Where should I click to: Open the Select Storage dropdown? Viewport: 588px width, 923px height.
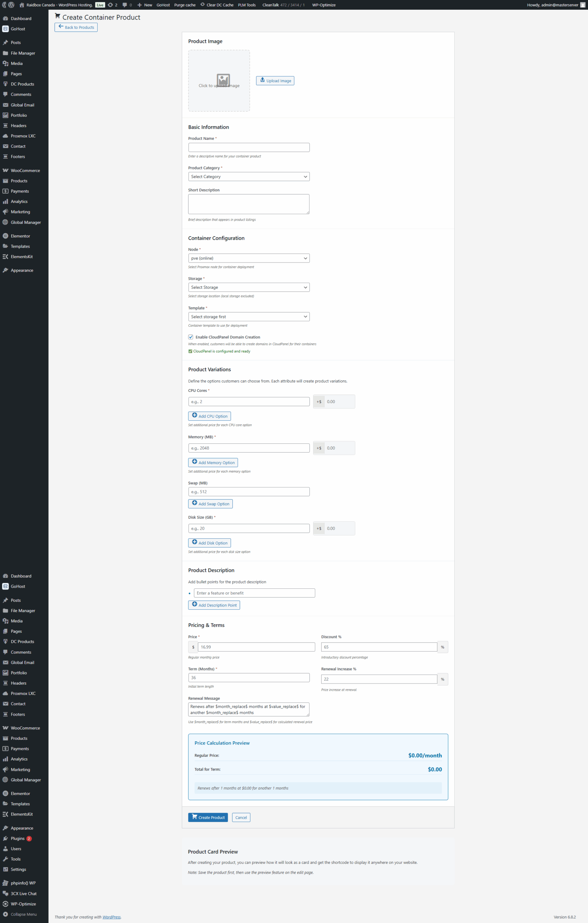point(249,287)
